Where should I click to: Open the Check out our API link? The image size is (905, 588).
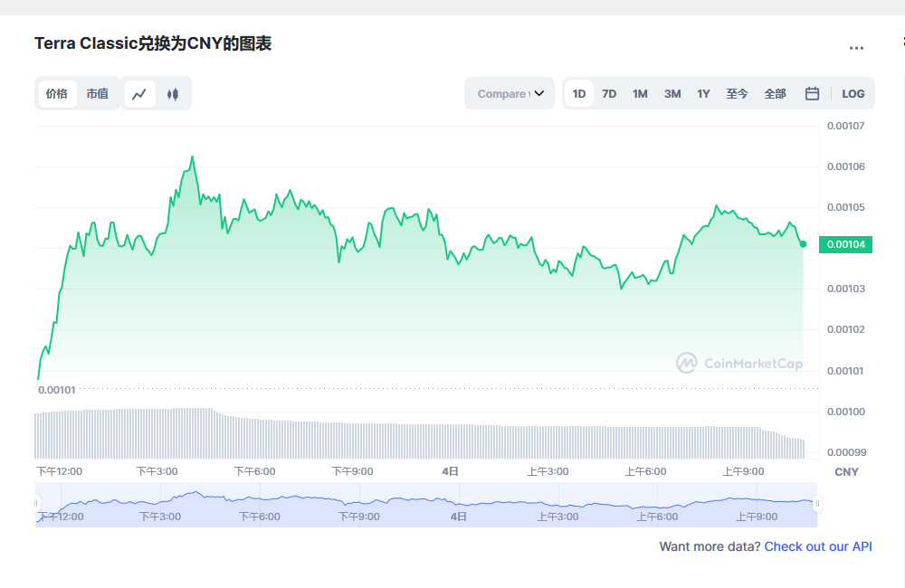pos(818,546)
